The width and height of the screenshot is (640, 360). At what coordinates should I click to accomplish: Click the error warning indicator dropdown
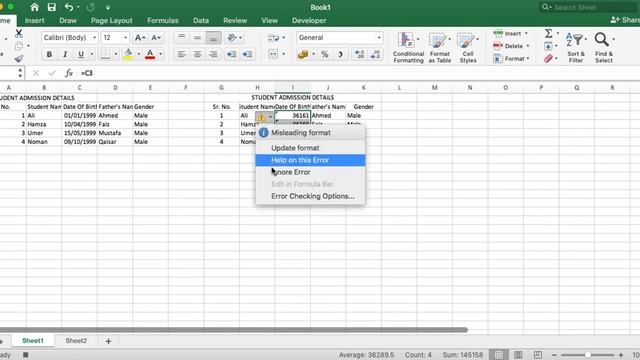coord(264,117)
